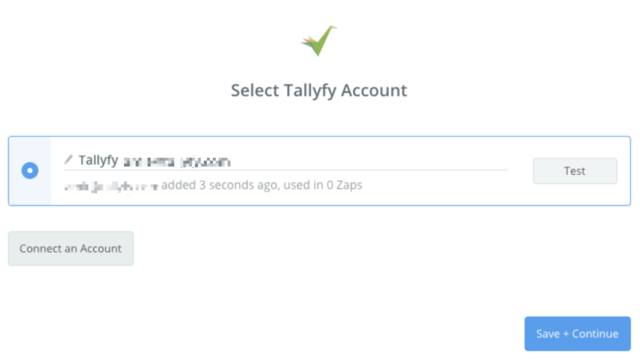This screenshot has height=364, width=640.
Task: Continue to the next step with the blue button
Action: pos(577,333)
